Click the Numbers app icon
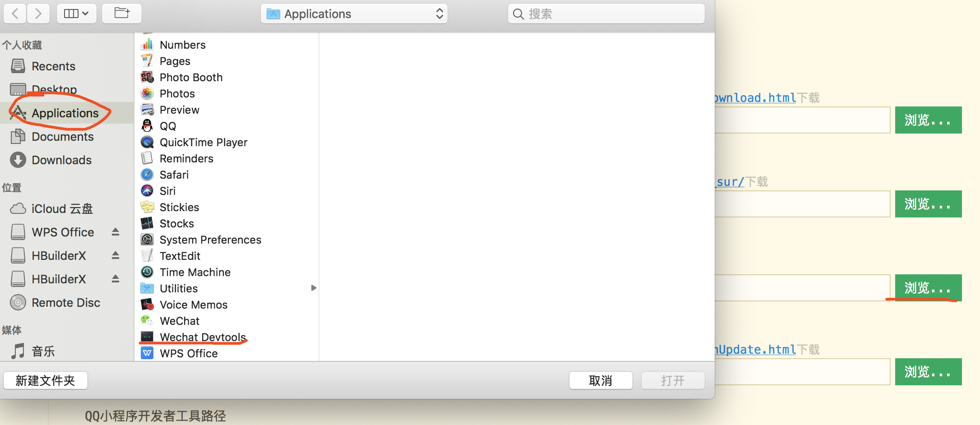Image resolution: width=980 pixels, height=425 pixels. pyautogui.click(x=147, y=45)
